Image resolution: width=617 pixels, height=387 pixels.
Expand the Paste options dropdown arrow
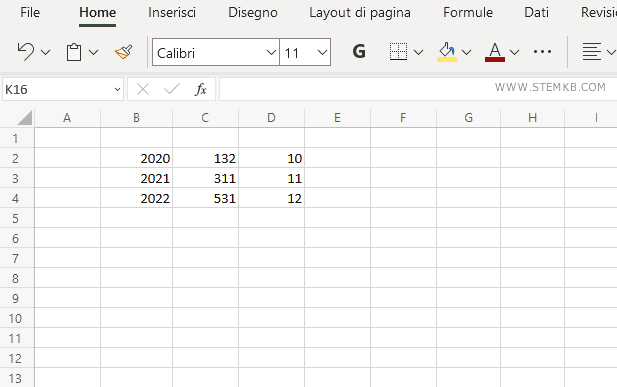pos(94,52)
